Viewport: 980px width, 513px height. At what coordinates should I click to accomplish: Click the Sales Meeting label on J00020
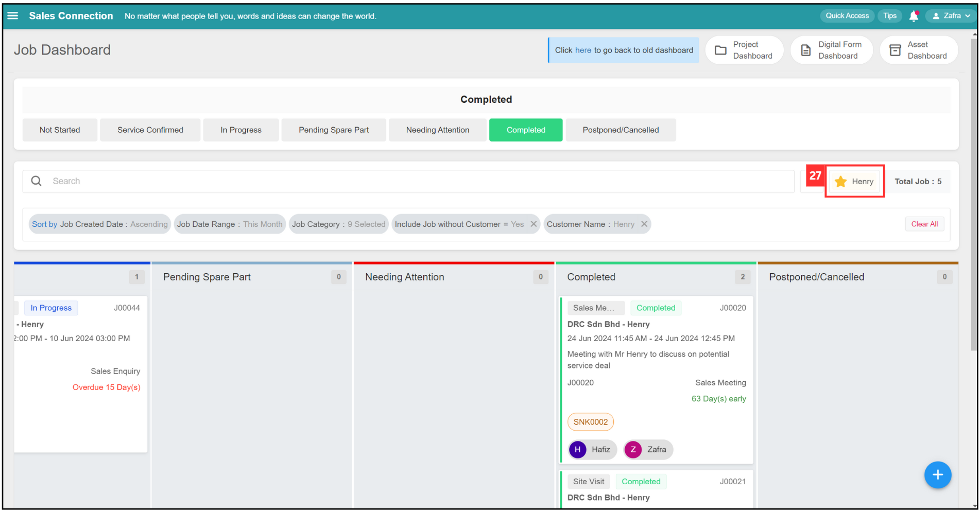coord(720,383)
